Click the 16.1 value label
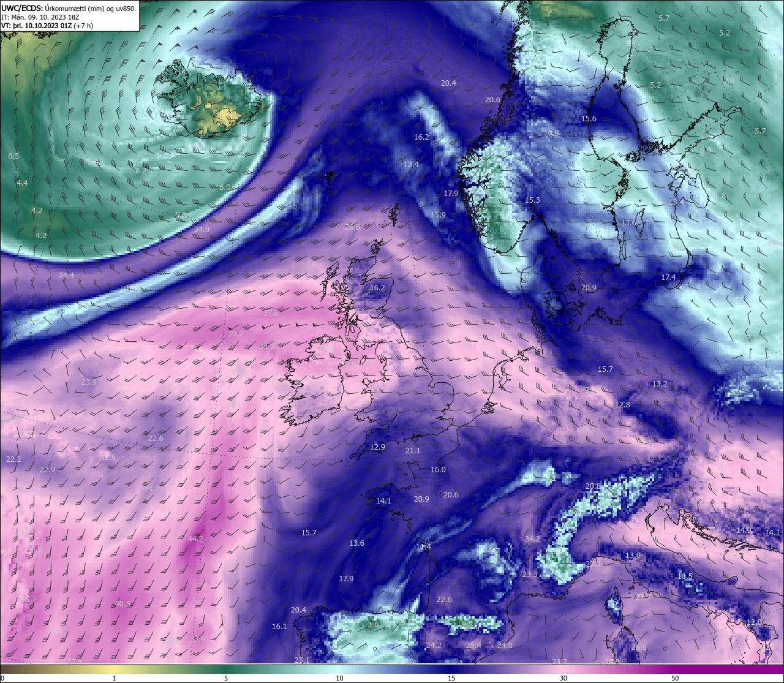784x683 pixels. coord(279,627)
